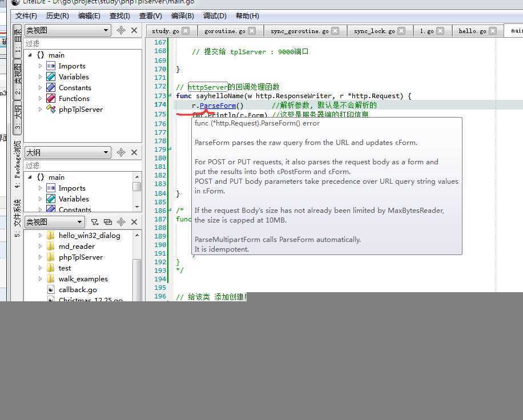The height and width of the screenshot is (420, 523).
Task: Open the 查找(I) menu
Action: click(x=120, y=16)
